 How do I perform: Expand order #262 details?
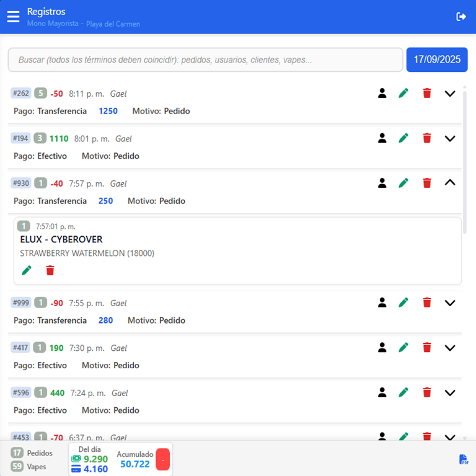(450, 94)
